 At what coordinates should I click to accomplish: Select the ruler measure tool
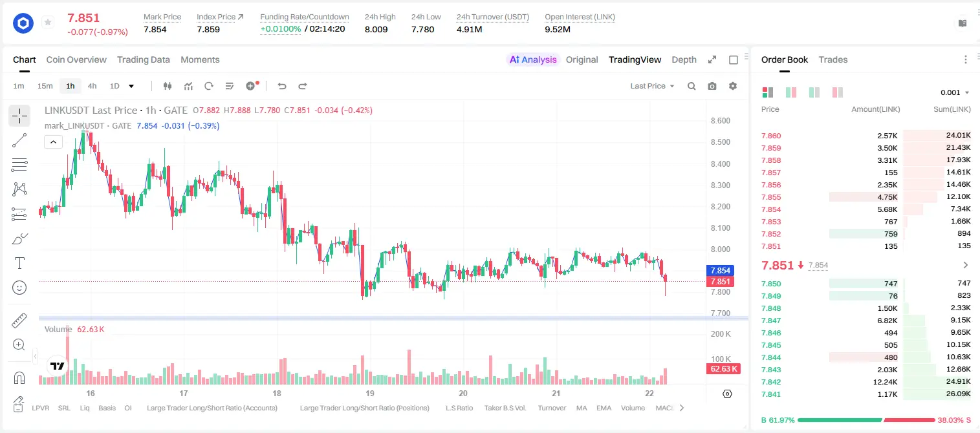pos(19,321)
